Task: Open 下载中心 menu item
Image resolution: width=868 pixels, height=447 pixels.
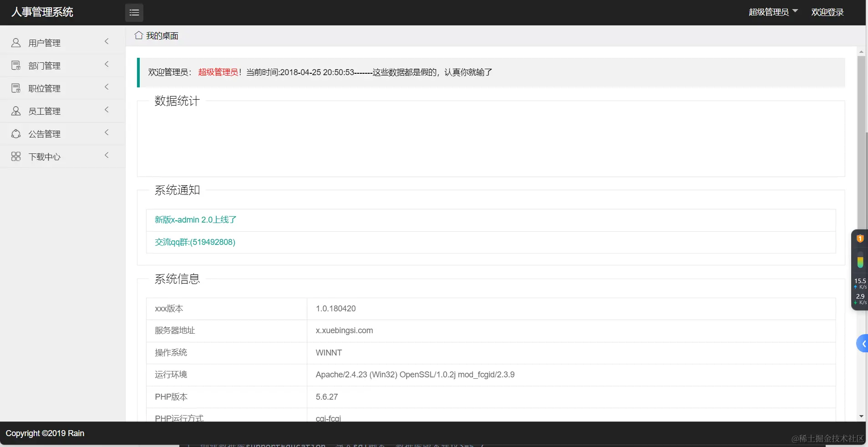Action: point(62,157)
